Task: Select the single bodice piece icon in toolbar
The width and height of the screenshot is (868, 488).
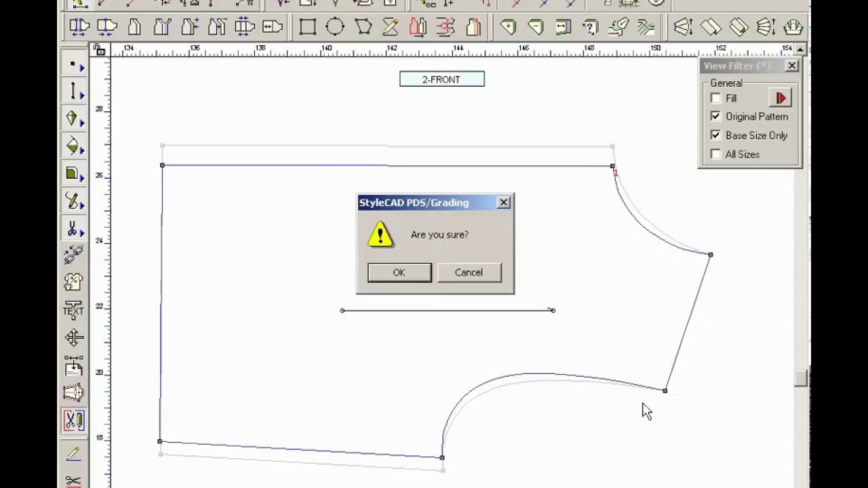Action: click(x=134, y=27)
